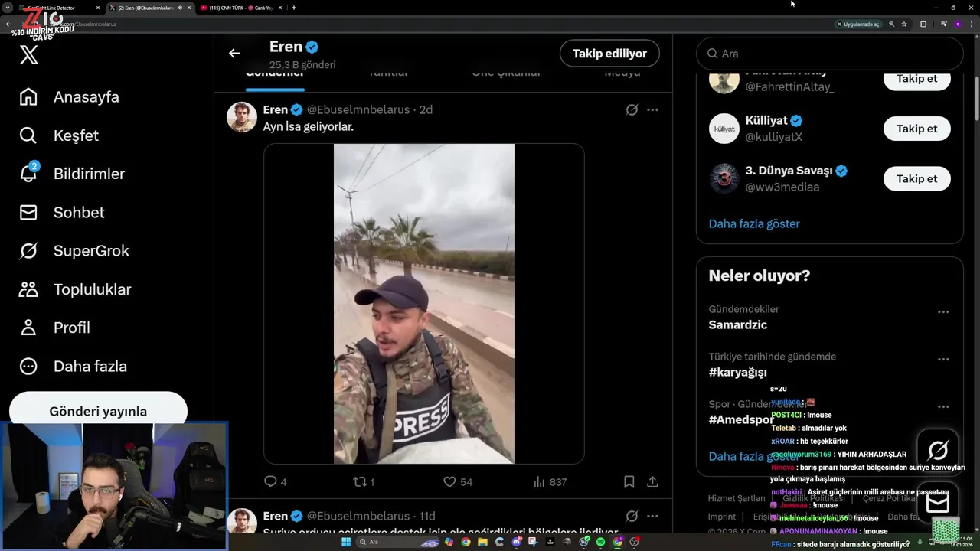The width and height of the screenshot is (980, 551).
Task: Expand Daha fazla sidebar menu
Action: 73,366
